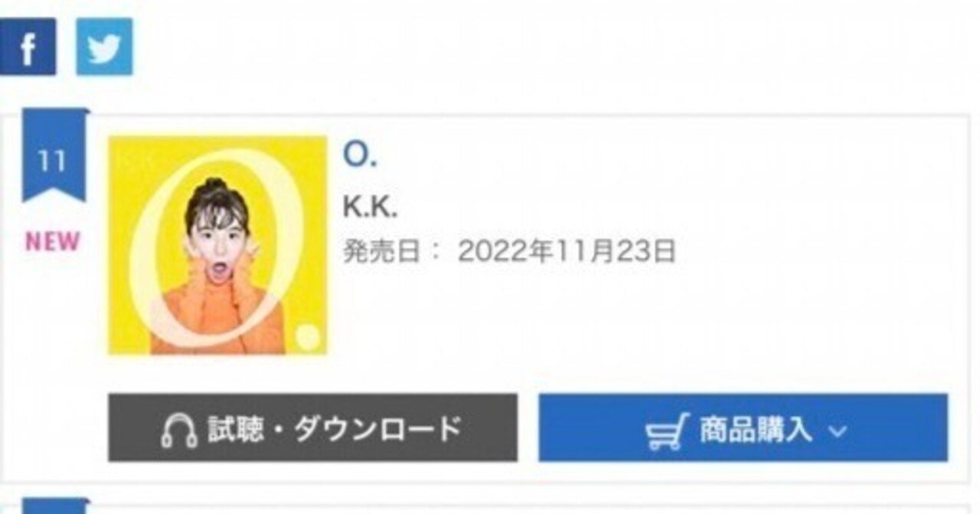Click the 試聴・ダウンロード text
980x514 pixels.
tap(335, 431)
